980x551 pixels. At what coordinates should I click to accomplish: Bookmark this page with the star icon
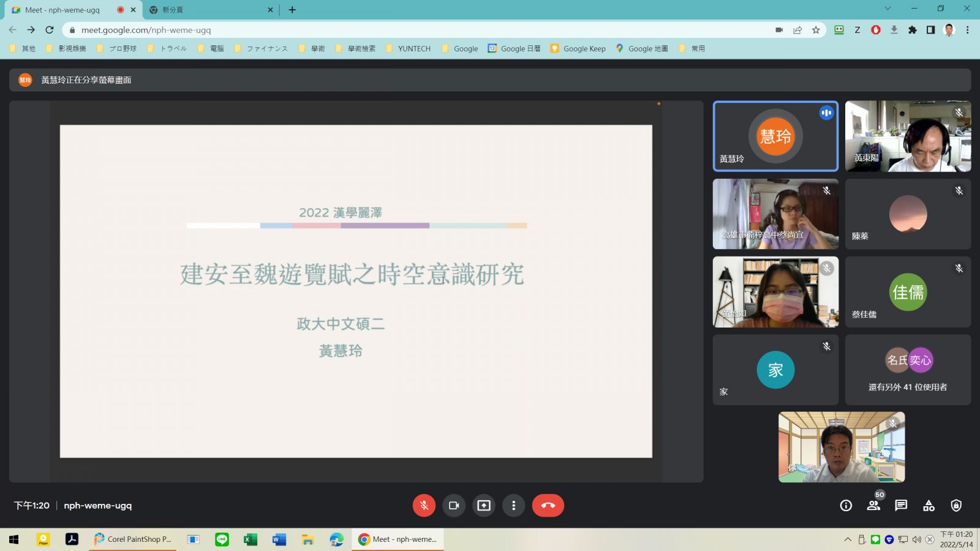tap(816, 30)
